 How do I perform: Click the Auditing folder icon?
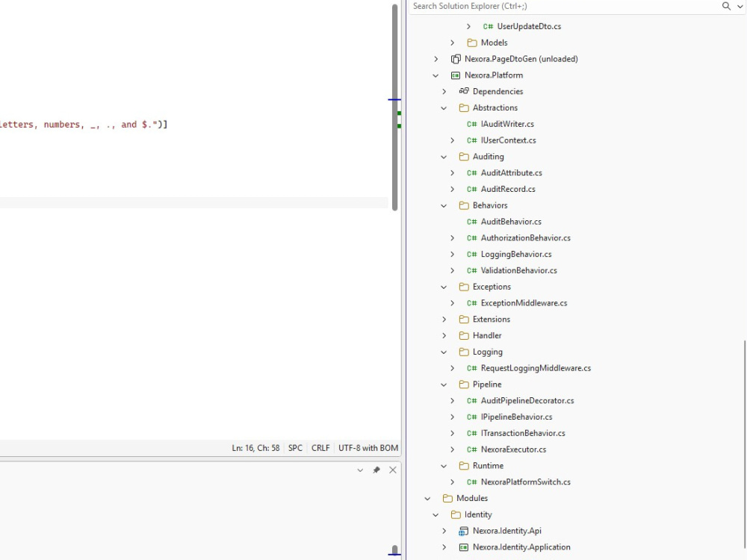[464, 157]
